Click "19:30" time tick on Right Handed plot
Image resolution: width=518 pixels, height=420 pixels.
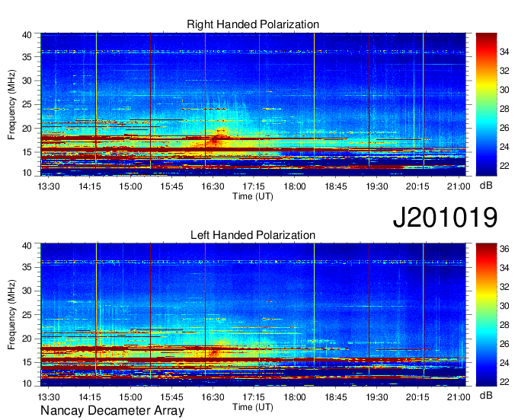click(376, 186)
